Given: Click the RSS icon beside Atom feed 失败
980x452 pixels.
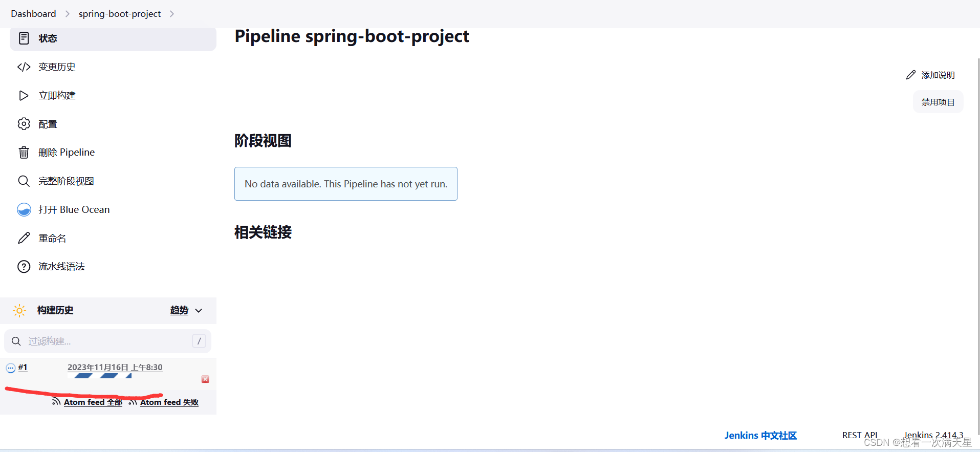Looking at the screenshot, I should click(133, 402).
